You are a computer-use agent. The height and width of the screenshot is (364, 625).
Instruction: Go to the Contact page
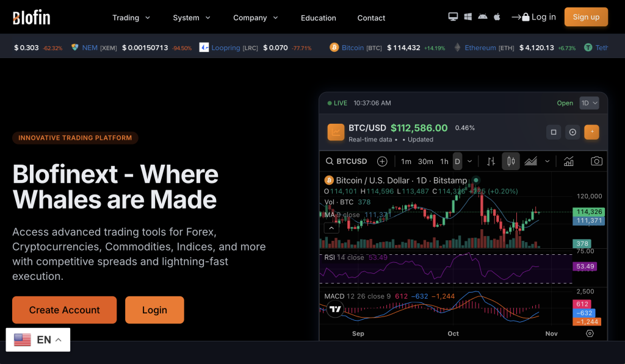(371, 18)
